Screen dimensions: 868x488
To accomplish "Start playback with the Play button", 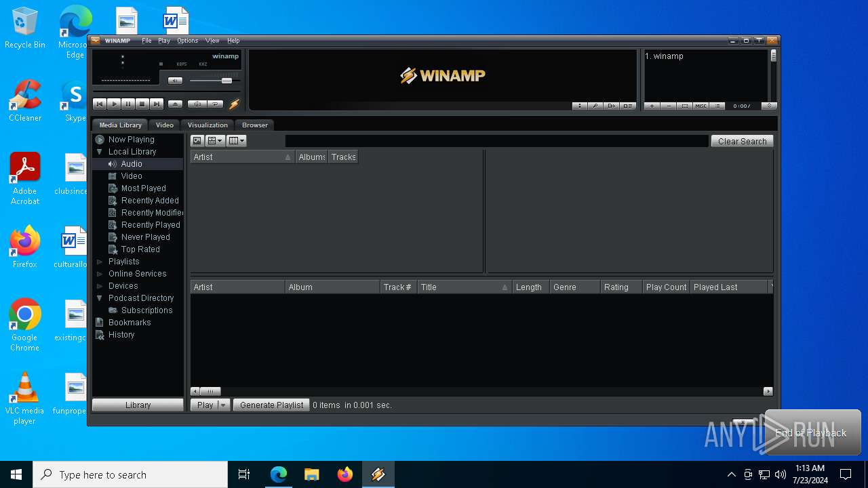I will (x=114, y=104).
